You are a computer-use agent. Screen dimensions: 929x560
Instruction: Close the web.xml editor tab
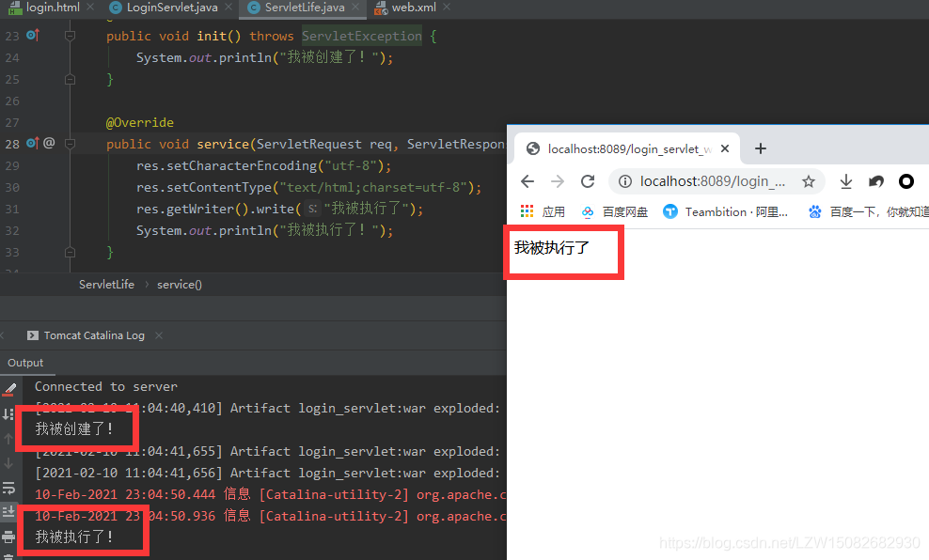pyautogui.click(x=447, y=8)
